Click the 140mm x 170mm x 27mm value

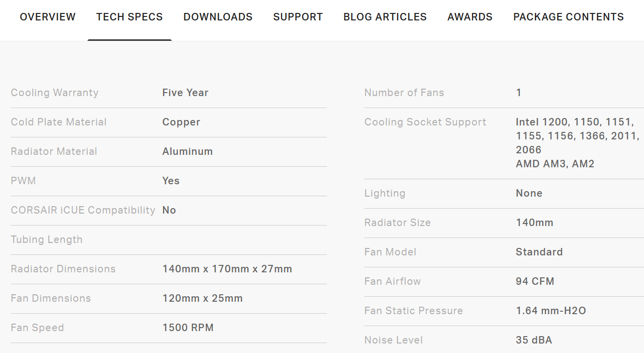pos(227,269)
